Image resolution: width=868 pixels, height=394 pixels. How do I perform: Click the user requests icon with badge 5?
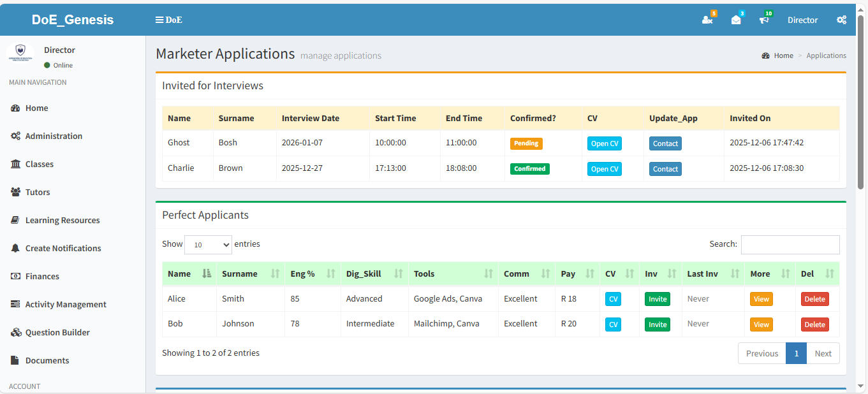tap(707, 20)
